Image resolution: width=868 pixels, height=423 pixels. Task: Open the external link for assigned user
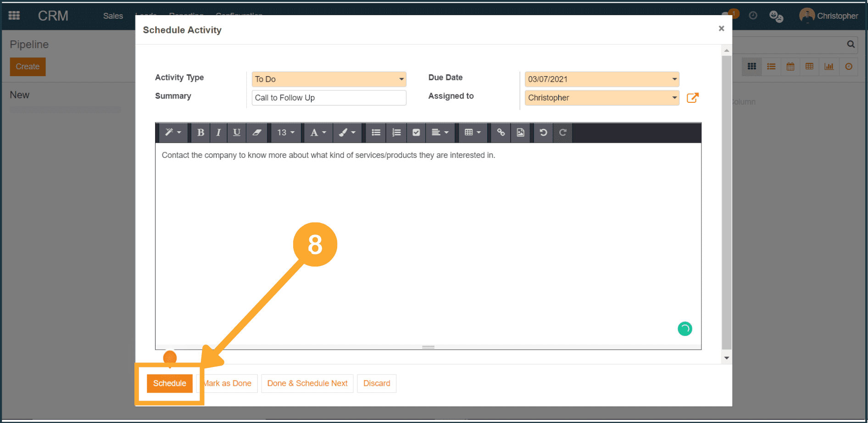tap(692, 98)
